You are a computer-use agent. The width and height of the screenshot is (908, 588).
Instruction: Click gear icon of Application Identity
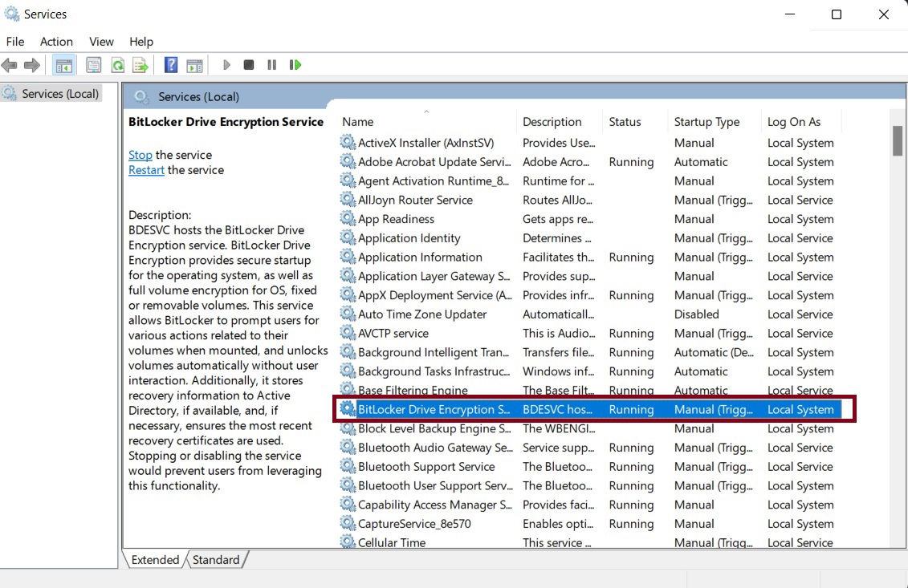[348, 237]
